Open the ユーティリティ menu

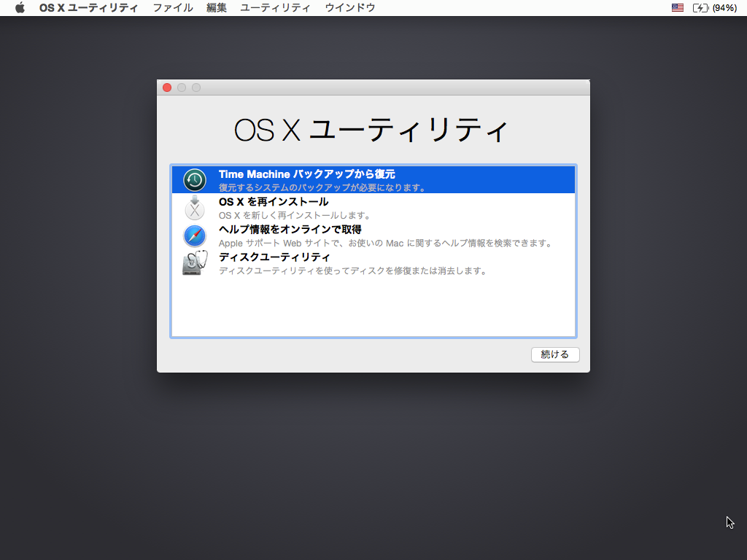[x=275, y=7]
